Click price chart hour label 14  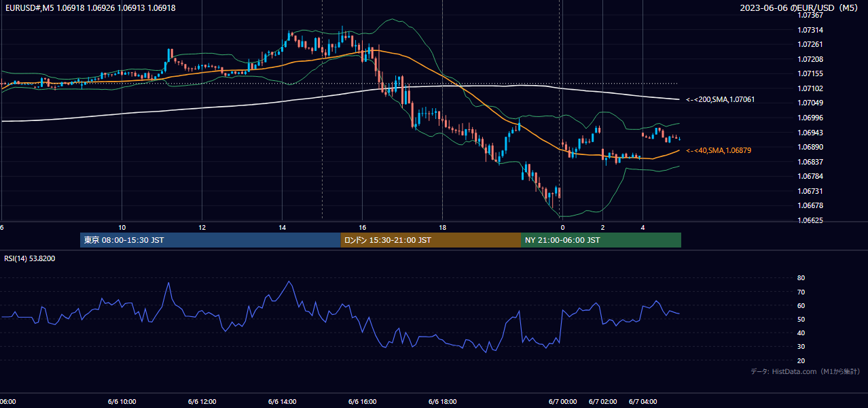[282, 227]
